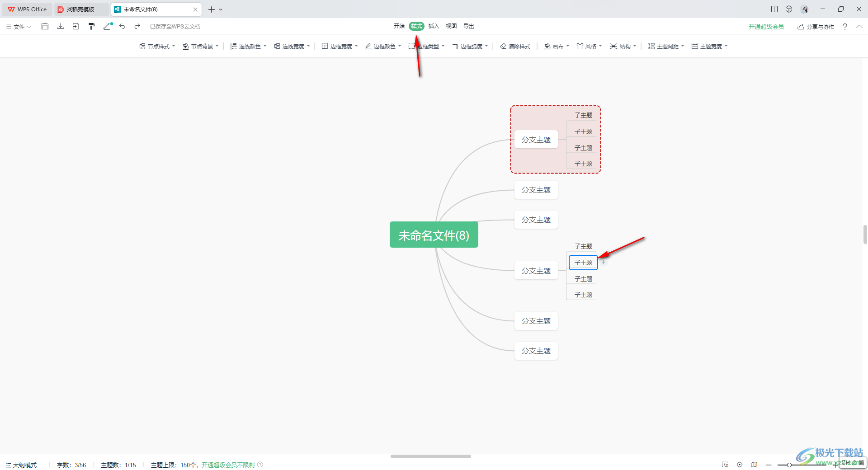Open the 导出 tab
868x470 pixels.
click(469, 26)
